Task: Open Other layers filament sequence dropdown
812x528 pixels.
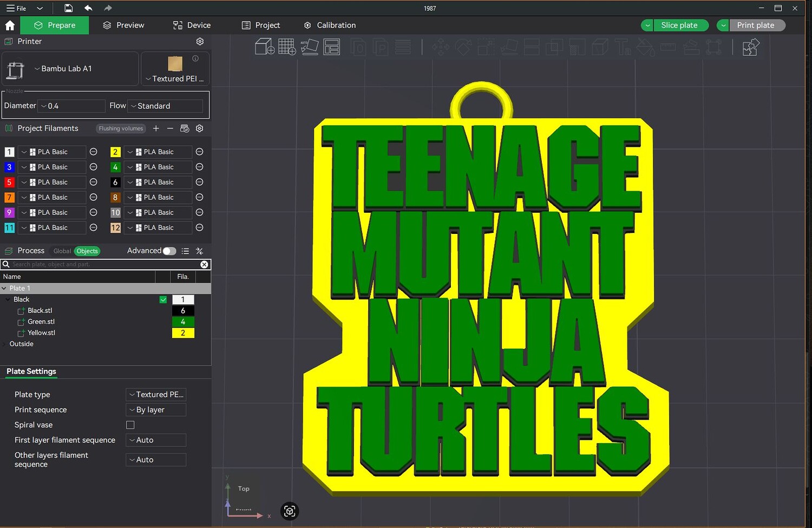Action: (156, 460)
